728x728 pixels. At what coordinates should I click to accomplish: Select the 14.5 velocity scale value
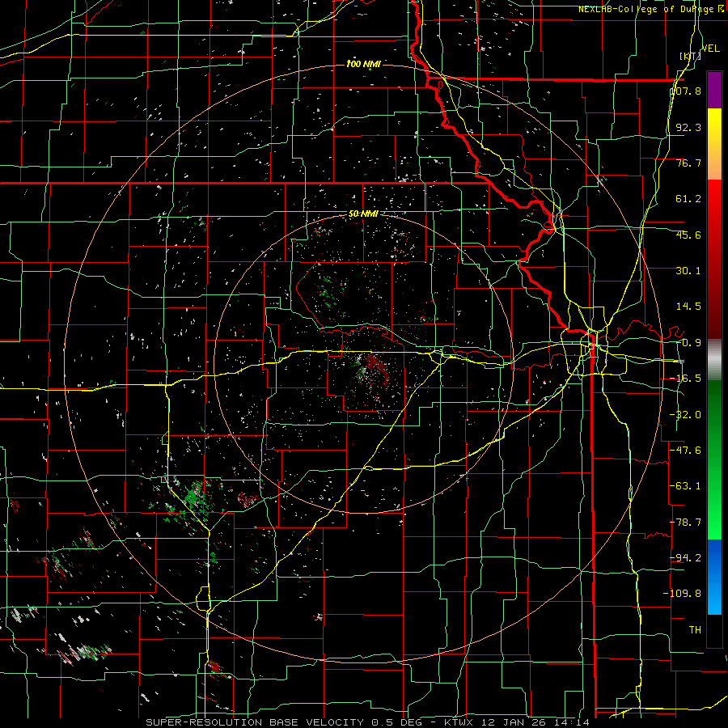point(688,307)
